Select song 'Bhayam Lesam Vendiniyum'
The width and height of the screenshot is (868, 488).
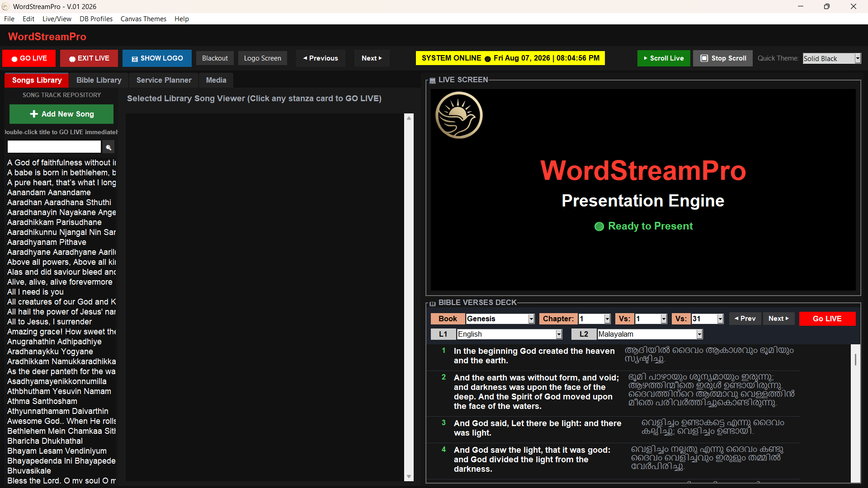(x=57, y=451)
